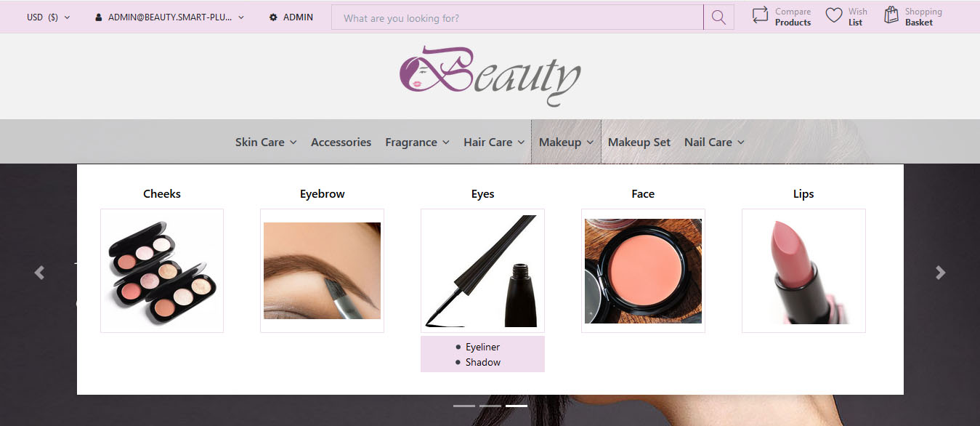Click the Beauty store logo
The image size is (980, 426).
(490, 76)
